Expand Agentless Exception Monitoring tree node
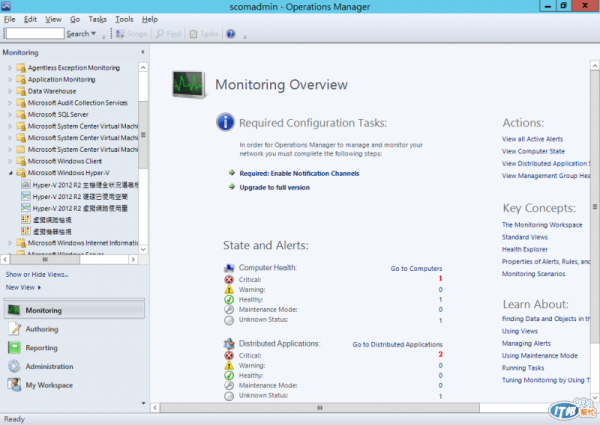The height and width of the screenshot is (425, 600). tap(10, 68)
